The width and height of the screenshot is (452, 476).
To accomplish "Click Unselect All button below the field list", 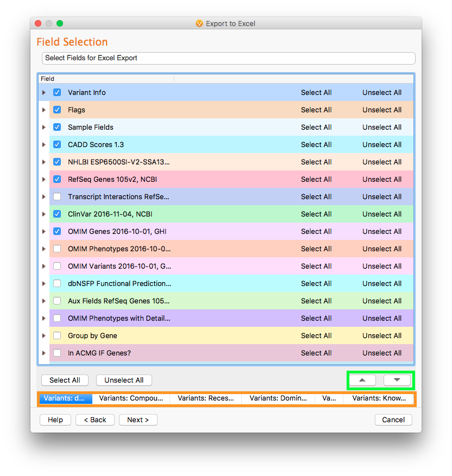I will (124, 380).
